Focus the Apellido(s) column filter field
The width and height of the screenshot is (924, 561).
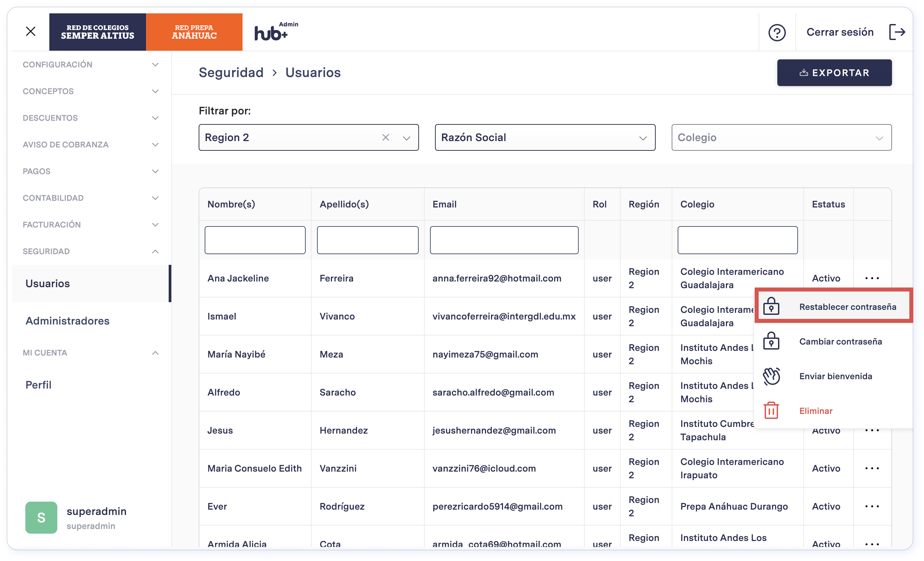(x=367, y=240)
